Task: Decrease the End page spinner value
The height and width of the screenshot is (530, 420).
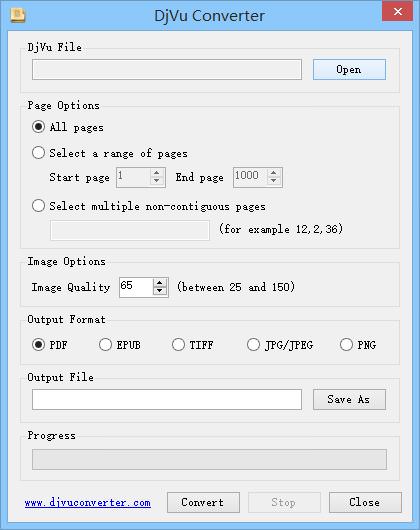Action: tap(273, 182)
